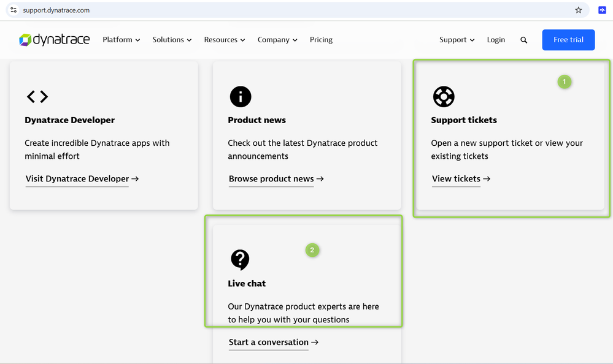This screenshot has height=364, width=613.
Task: Bookmark page with the star icon
Action: pos(578,10)
